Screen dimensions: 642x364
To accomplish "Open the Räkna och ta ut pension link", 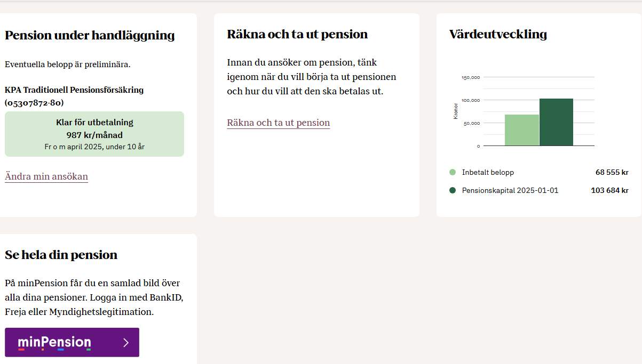I will [279, 123].
